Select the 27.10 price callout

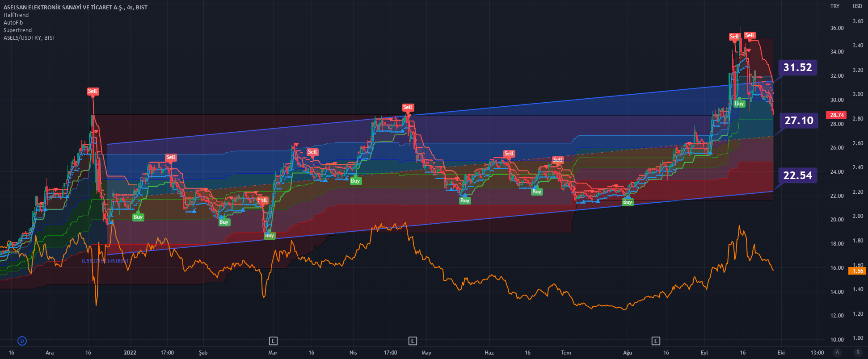[799, 121]
